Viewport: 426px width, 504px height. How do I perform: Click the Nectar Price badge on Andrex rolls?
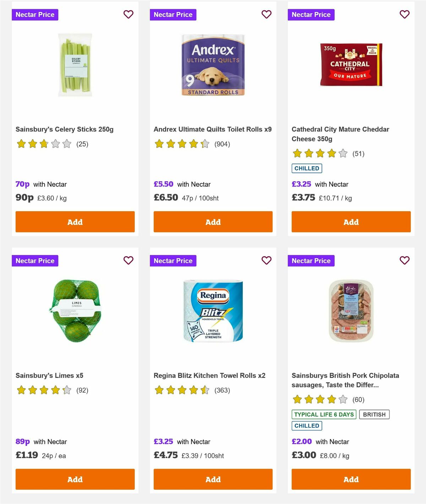[173, 15]
